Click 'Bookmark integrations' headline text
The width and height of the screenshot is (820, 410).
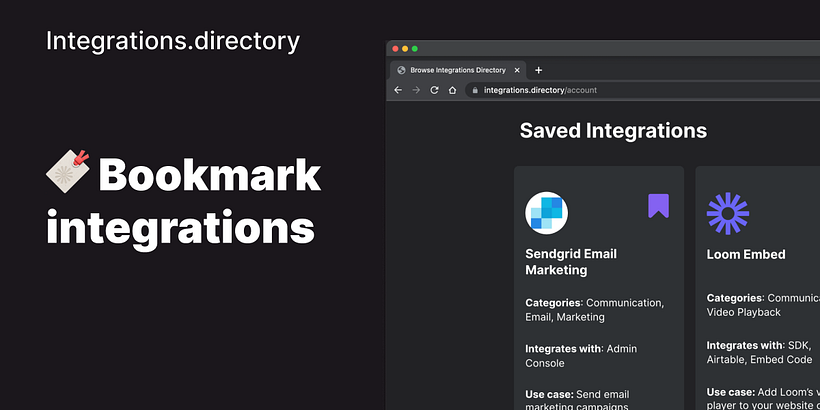click(x=183, y=201)
